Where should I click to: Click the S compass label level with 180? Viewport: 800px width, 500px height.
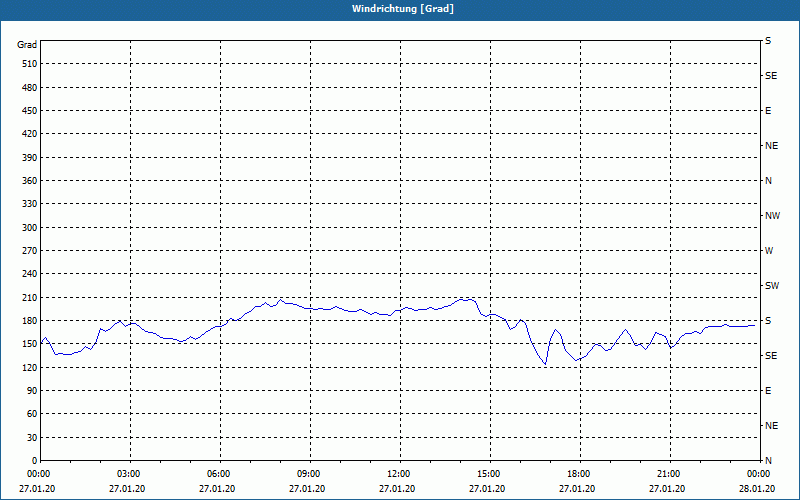768,320
